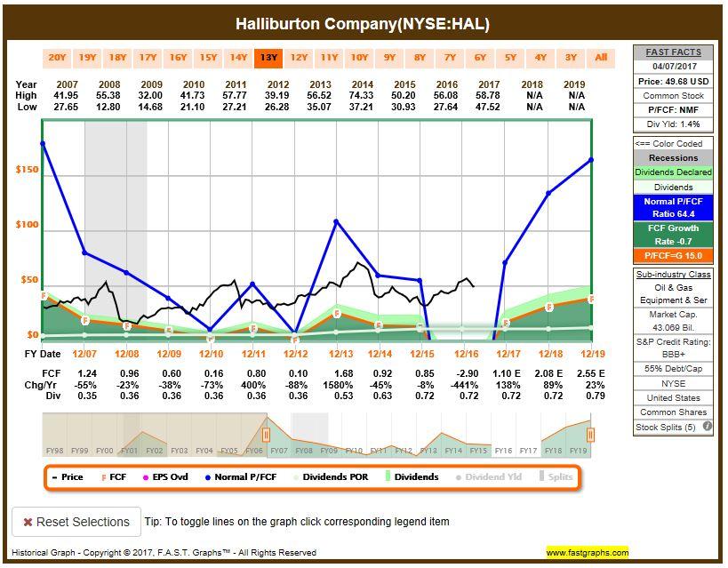Click the P/FCF=G 15.0 box
This screenshot has width=728, height=568.
point(673,255)
